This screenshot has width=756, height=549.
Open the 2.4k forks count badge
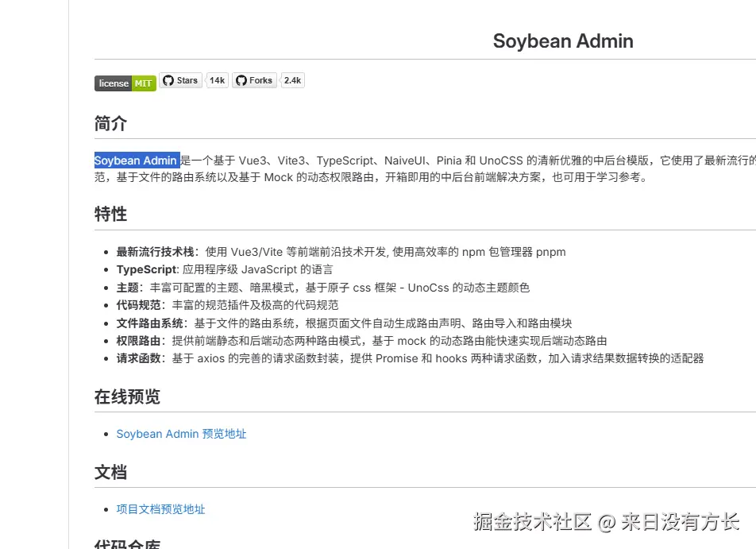(292, 80)
